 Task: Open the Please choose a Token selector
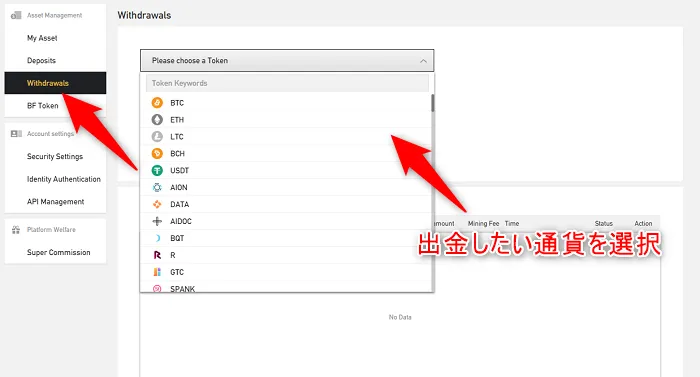pos(287,60)
